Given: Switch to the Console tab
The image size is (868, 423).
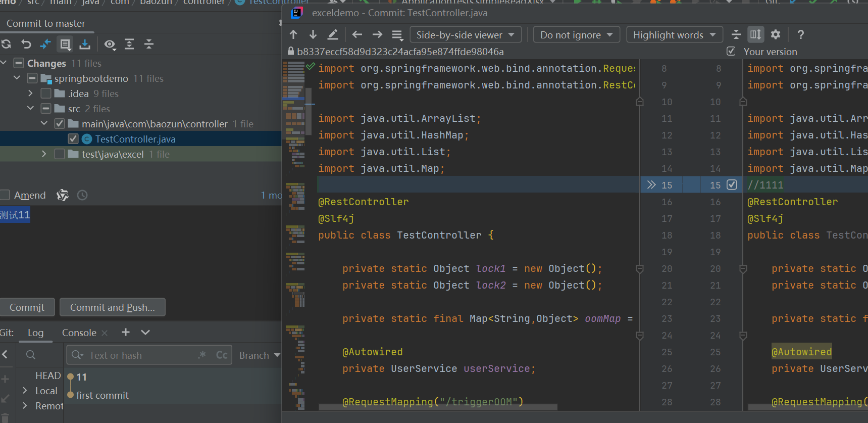Looking at the screenshot, I should click(79, 333).
